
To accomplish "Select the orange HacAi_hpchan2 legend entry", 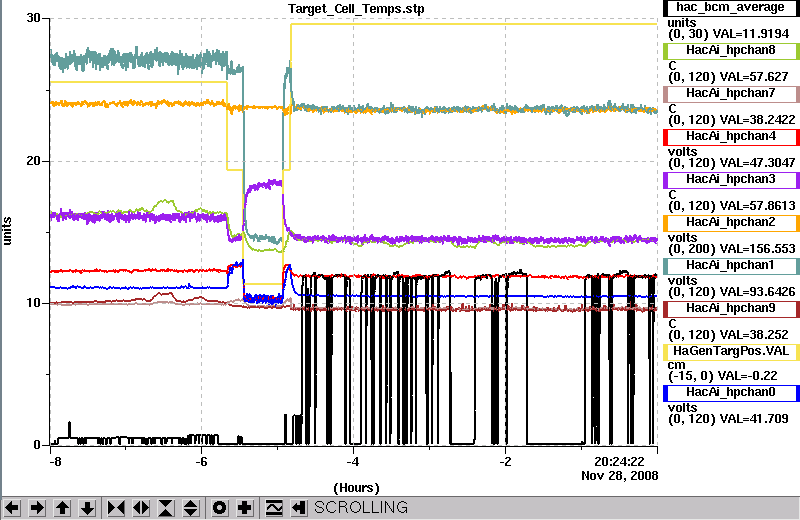I will pos(731,222).
